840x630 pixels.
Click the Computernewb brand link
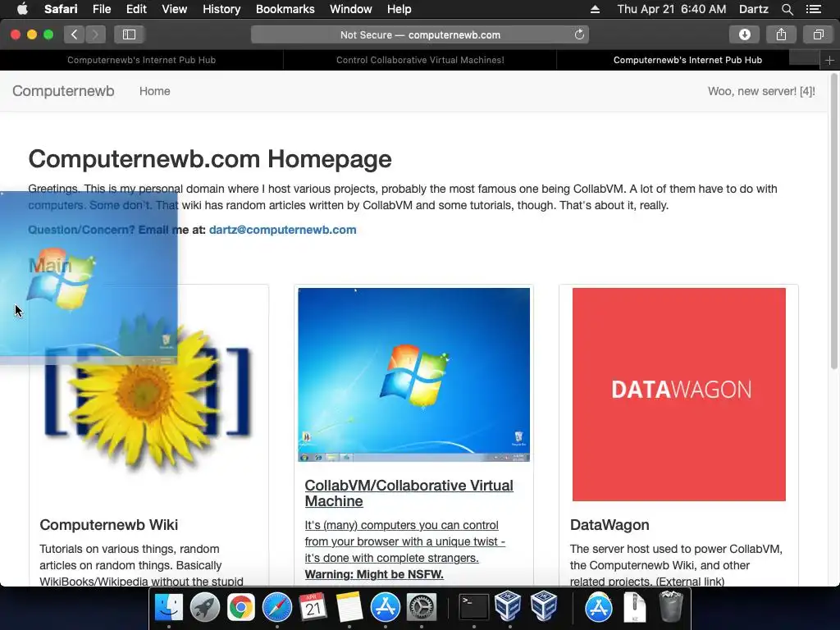(x=63, y=91)
